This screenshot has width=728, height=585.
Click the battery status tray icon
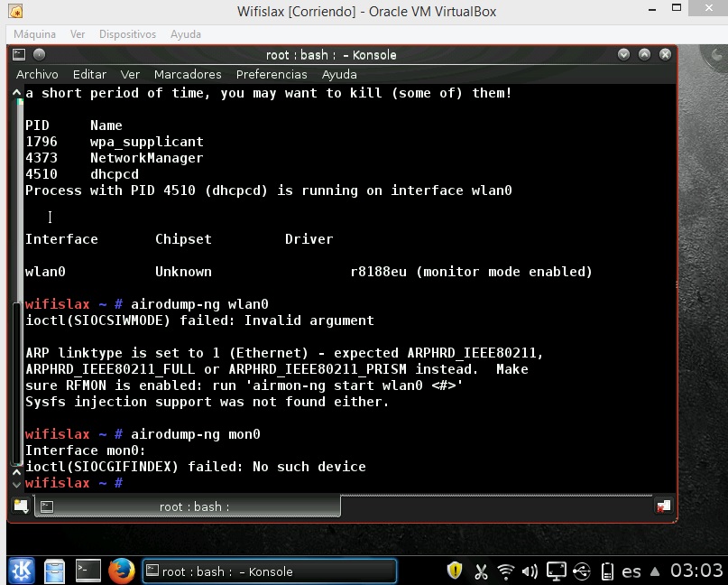(607, 571)
